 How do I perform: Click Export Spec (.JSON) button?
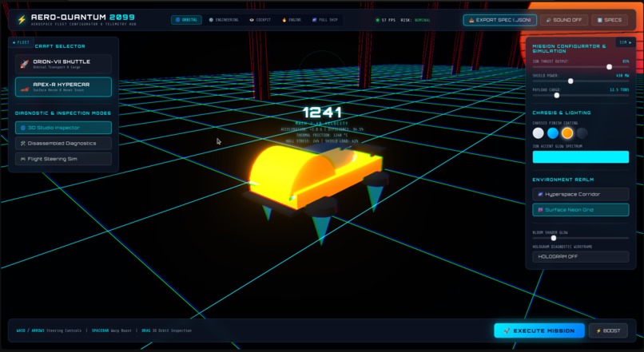pos(500,20)
